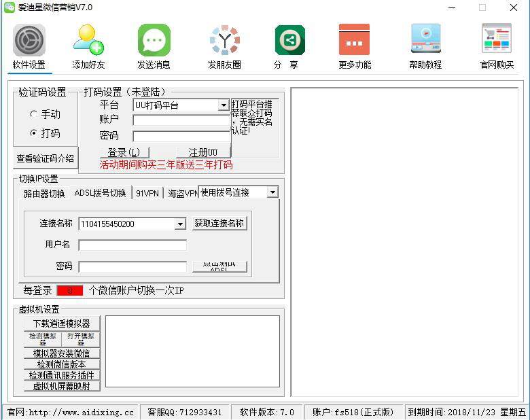Open 软件设置 gear icon
This screenshot has width=530, height=420.
(29, 40)
